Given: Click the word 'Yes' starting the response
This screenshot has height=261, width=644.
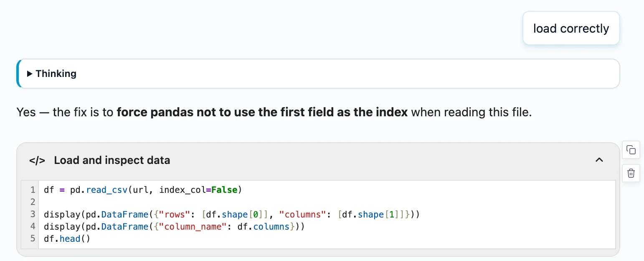Looking at the screenshot, I should [x=26, y=113].
